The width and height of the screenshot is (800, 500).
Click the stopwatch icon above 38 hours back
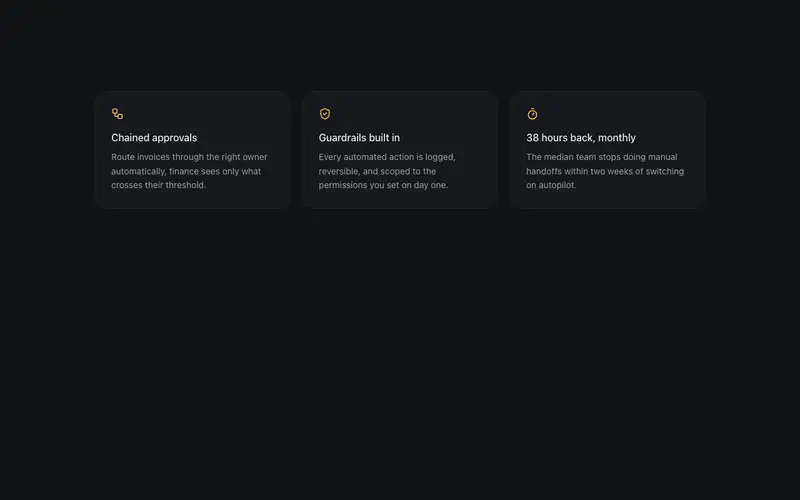coord(532,114)
